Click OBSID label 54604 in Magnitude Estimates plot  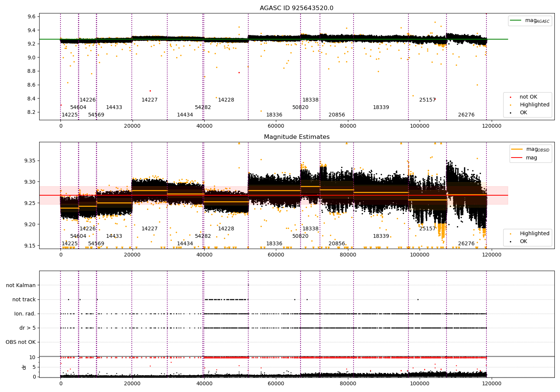coord(78,236)
